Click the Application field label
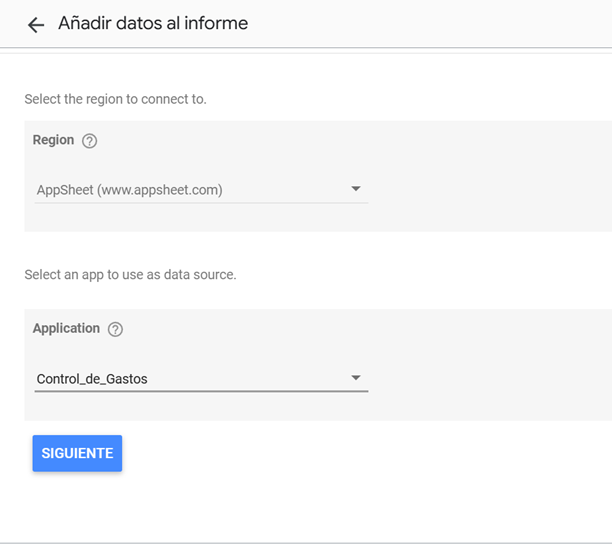The image size is (612, 553). (66, 328)
